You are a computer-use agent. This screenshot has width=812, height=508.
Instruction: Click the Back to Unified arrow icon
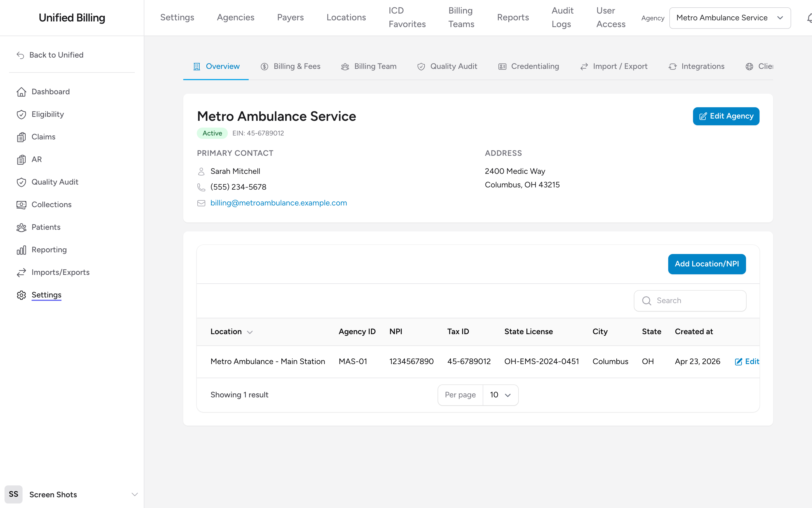click(21, 55)
